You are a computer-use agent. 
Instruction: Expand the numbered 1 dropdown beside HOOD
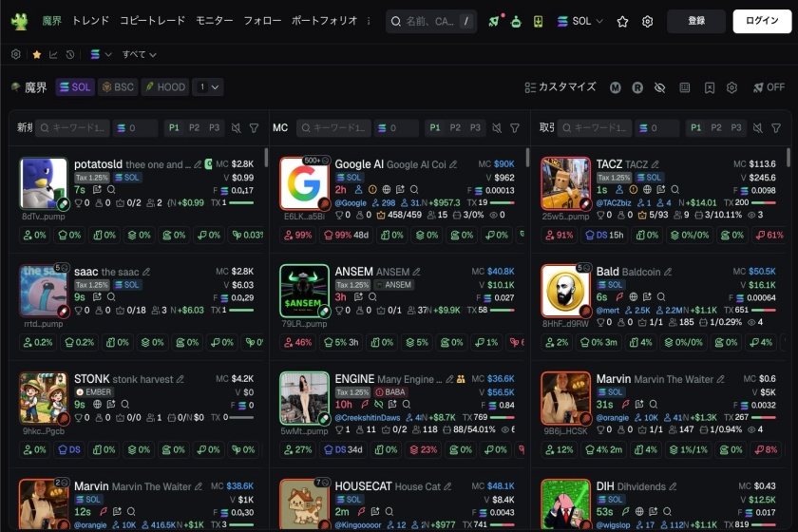208,87
